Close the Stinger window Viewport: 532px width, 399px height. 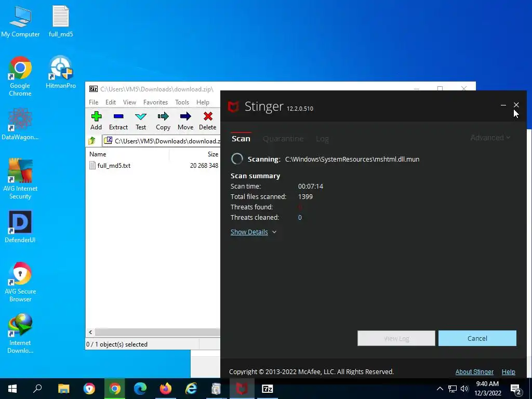[x=516, y=105]
